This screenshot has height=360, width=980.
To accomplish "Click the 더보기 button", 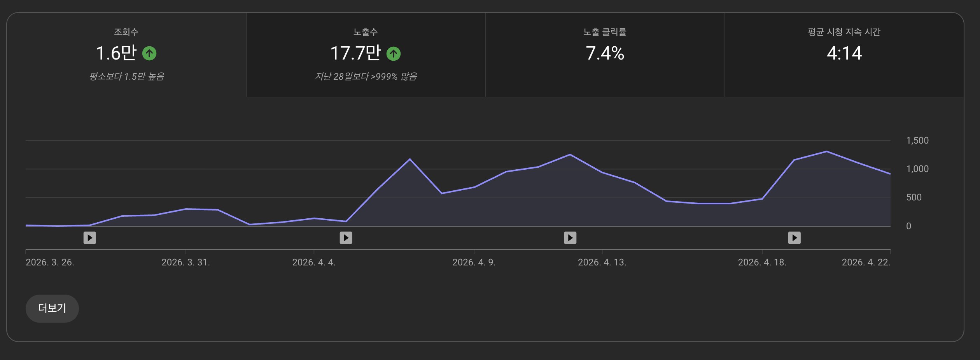I will click(52, 308).
